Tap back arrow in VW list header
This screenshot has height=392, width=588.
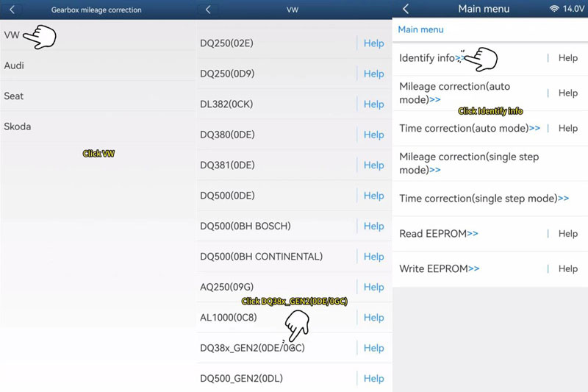click(x=209, y=10)
